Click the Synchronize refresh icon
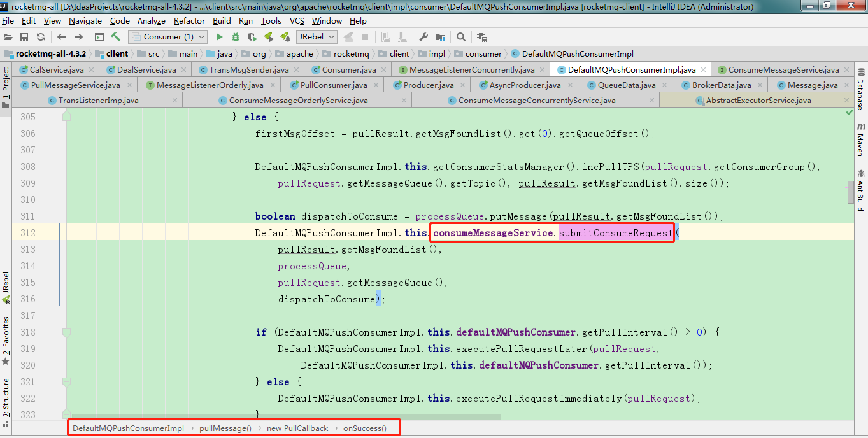The height and width of the screenshot is (438, 868). coord(41,37)
